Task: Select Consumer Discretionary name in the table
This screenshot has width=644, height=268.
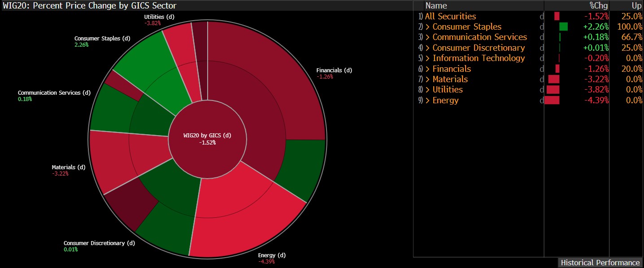Action: 479,48
